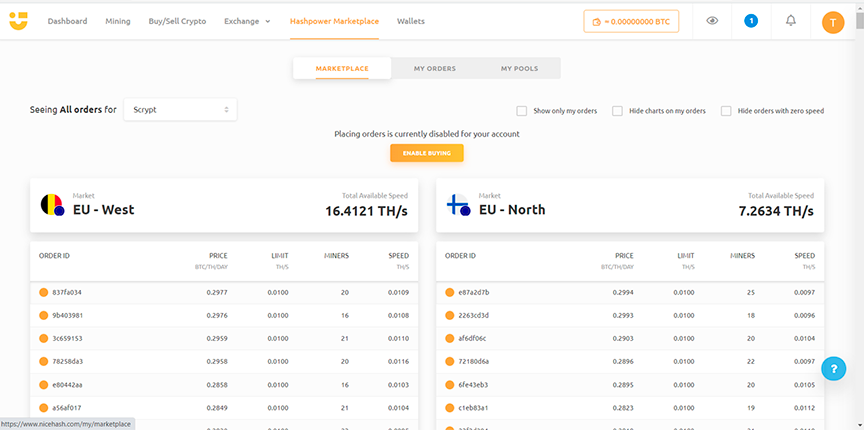Image resolution: width=864 pixels, height=430 pixels.
Task: Sort EU - West table by SPEED header
Action: (398, 256)
